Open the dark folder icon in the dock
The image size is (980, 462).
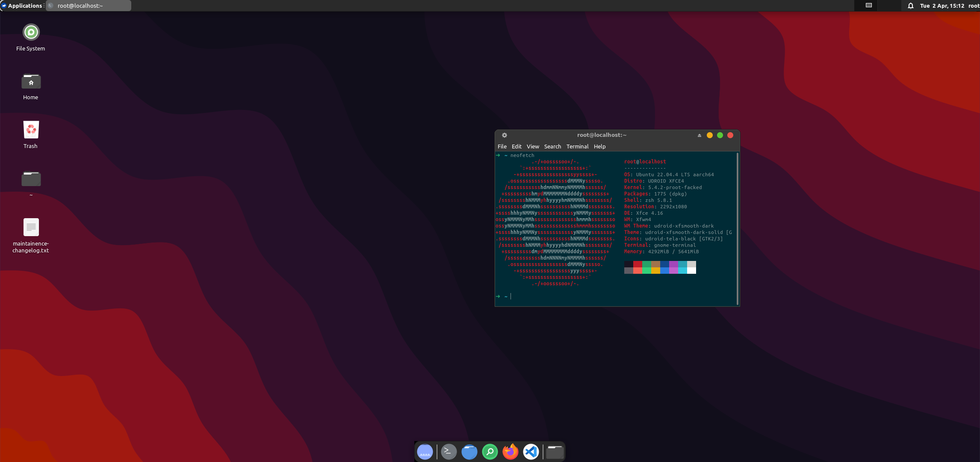555,451
